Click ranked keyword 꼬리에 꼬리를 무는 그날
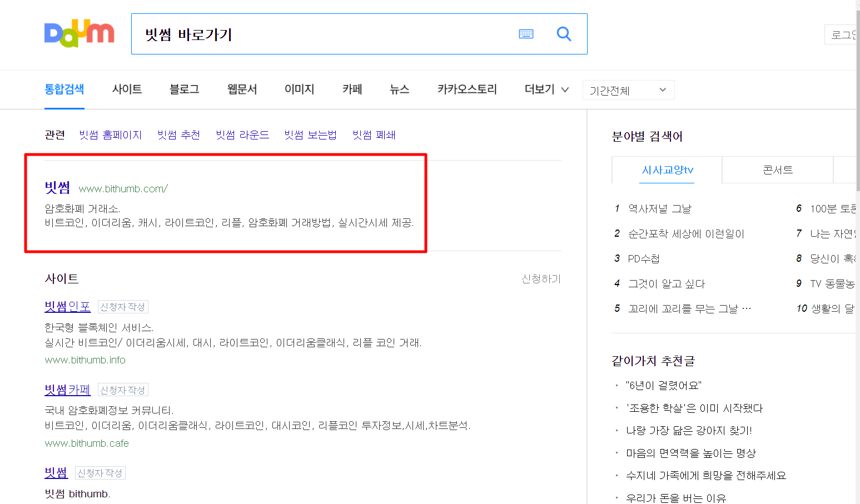This screenshot has width=860, height=504. [x=689, y=309]
